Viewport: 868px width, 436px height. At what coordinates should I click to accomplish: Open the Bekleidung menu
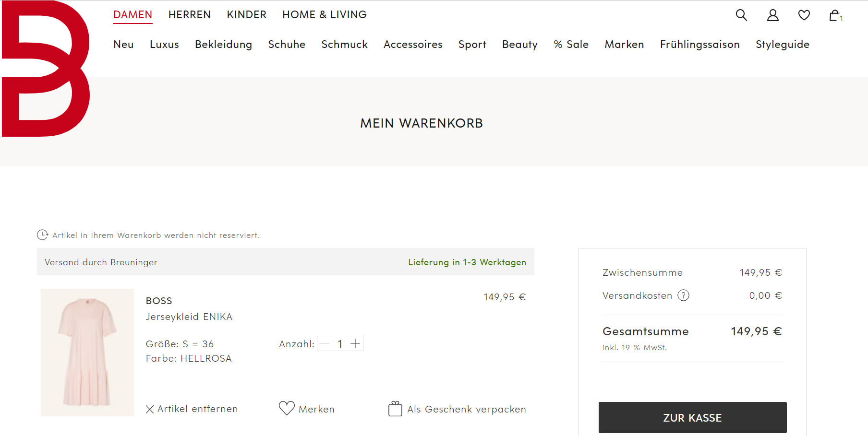pyautogui.click(x=223, y=44)
